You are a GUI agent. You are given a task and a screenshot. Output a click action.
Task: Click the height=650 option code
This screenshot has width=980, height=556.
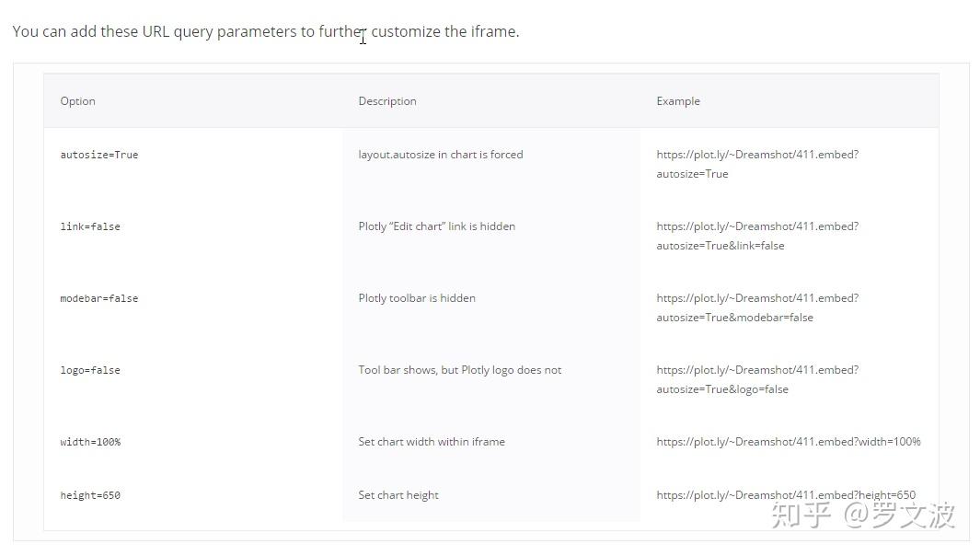pos(90,495)
